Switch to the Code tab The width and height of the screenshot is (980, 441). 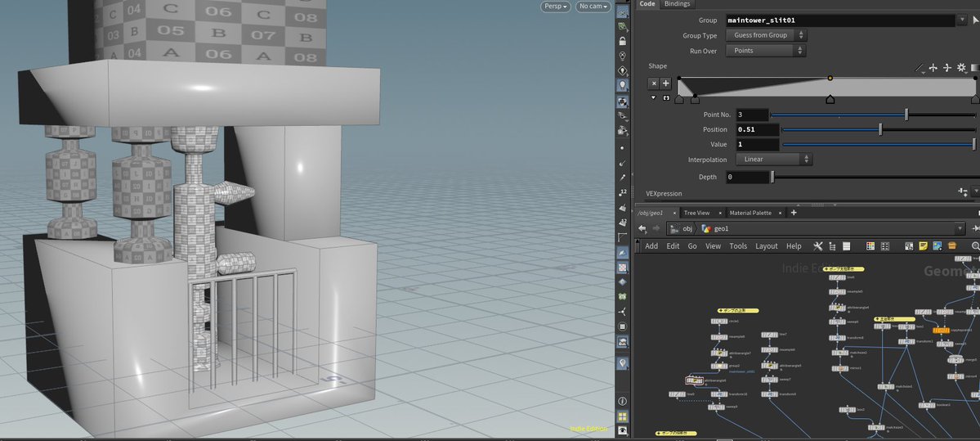(647, 4)
